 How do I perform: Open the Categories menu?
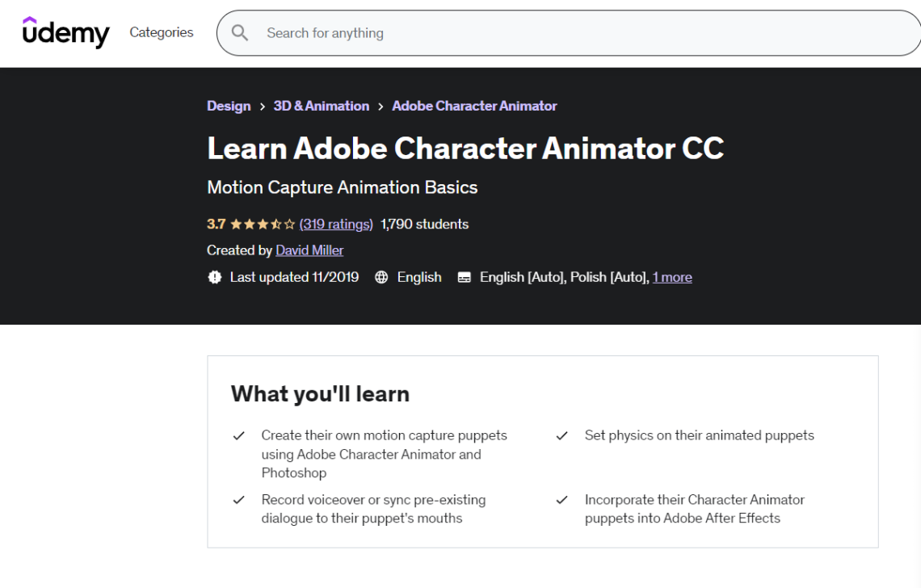pos(161,32)
